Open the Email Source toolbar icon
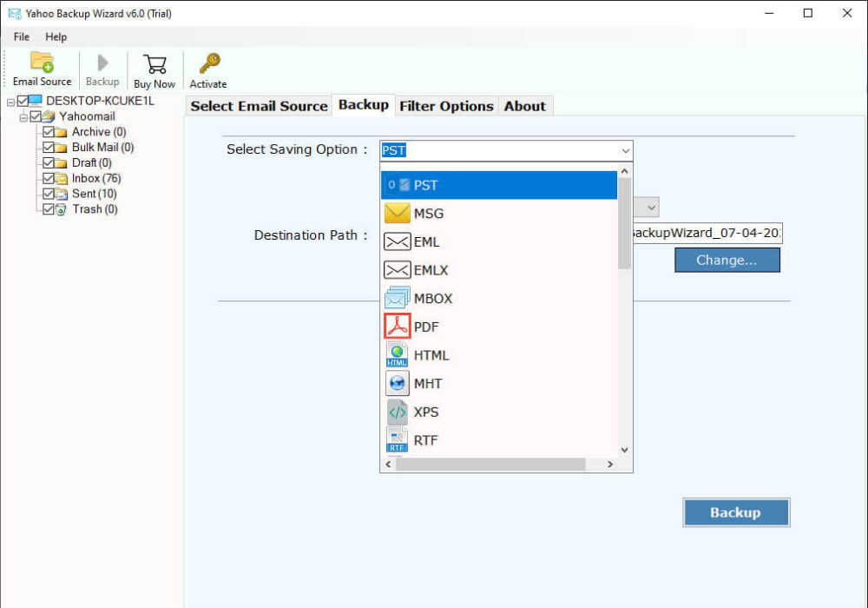This screenshot has height=608, width=868. click(x=42, y=62)
